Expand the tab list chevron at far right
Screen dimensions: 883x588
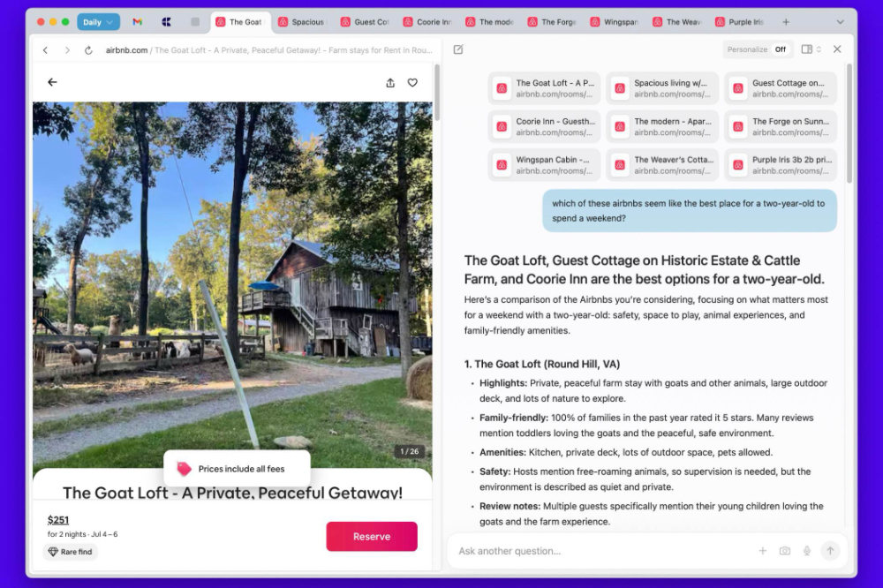coord(839,22)
